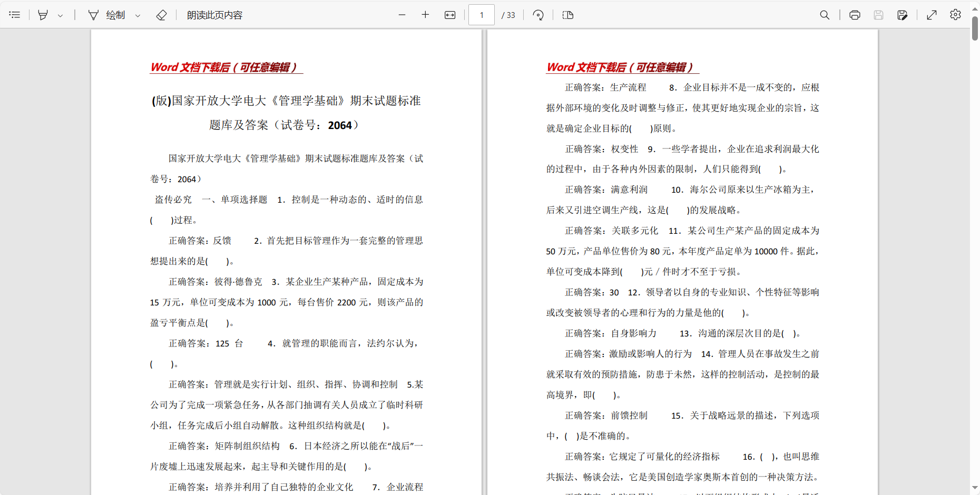Viewport: 980px width, 495px height.
Task: Expand the 绘制 draw options dropdown
Action: coord(138,15)
